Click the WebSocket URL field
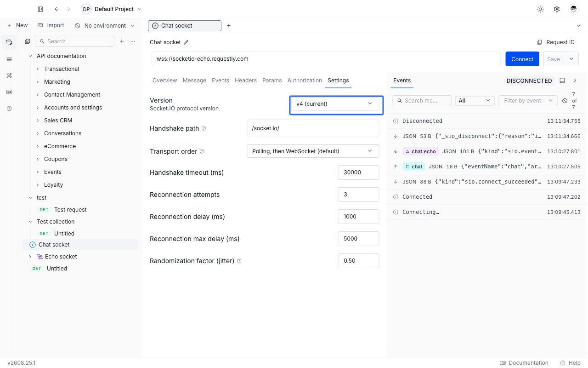The image size is (588, 368). (x=326, y=59)
